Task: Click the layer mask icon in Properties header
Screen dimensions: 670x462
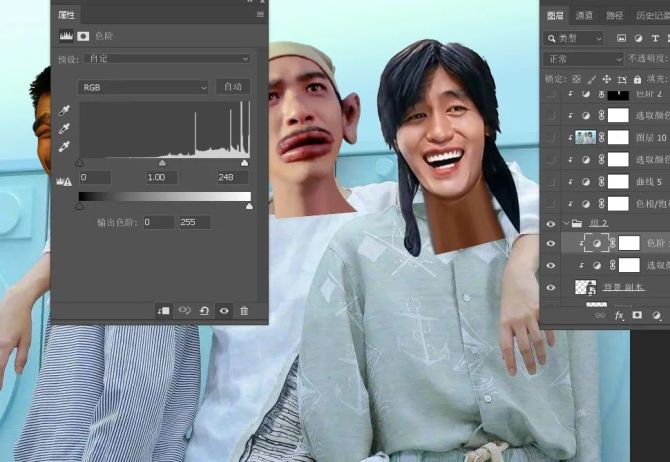Action: tap(84, 35)
